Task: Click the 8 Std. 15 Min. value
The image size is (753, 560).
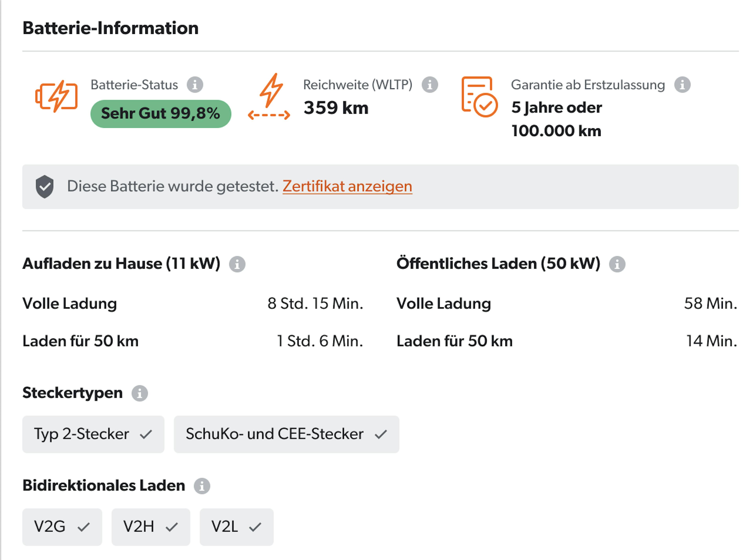Action: (x=315, y=303)
